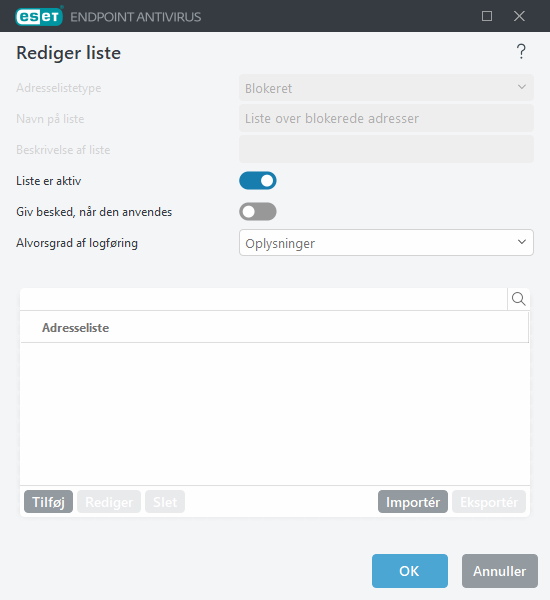The width and height of the screenshot is (550, 600).
Task: Confirm with the OK button
Action: [410, 571]
